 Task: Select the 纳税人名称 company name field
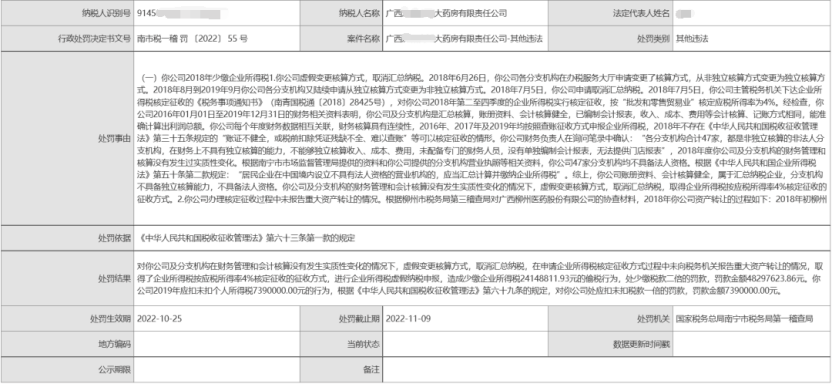point(465,13)
